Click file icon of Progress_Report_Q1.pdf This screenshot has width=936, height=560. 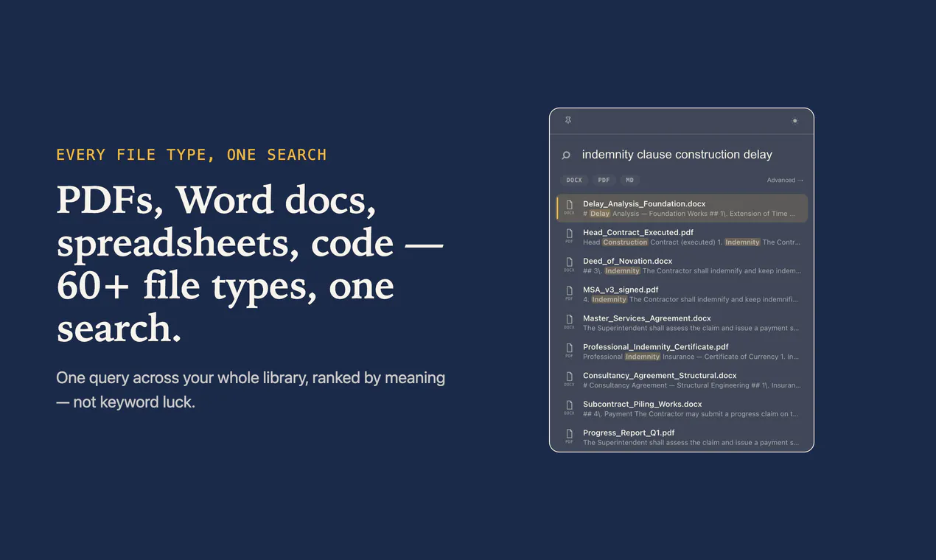[x=569, y=434]
